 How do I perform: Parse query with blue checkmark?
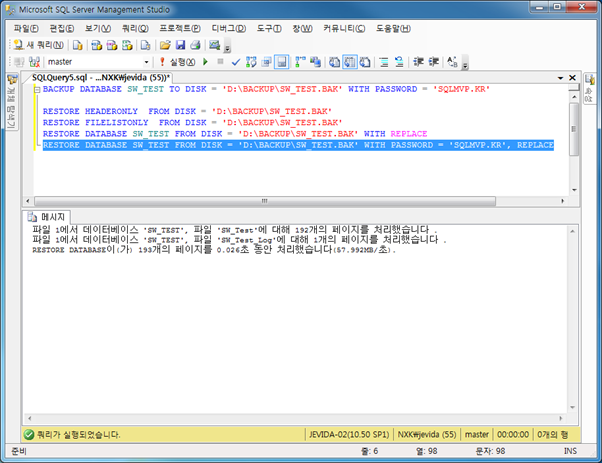236,62
